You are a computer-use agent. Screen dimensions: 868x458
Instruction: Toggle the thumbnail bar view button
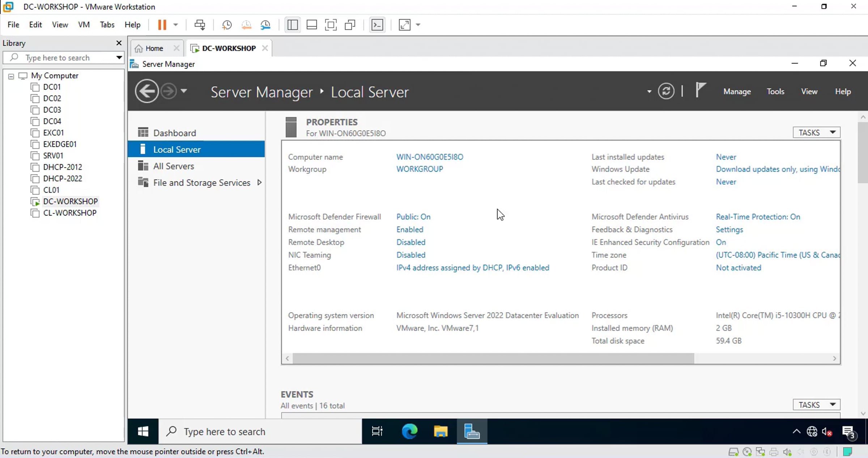[x=311, y=25]
